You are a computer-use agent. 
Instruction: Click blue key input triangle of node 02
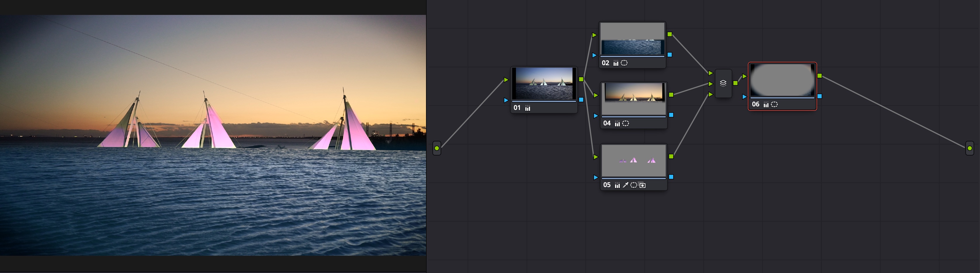tap(594, 55)
